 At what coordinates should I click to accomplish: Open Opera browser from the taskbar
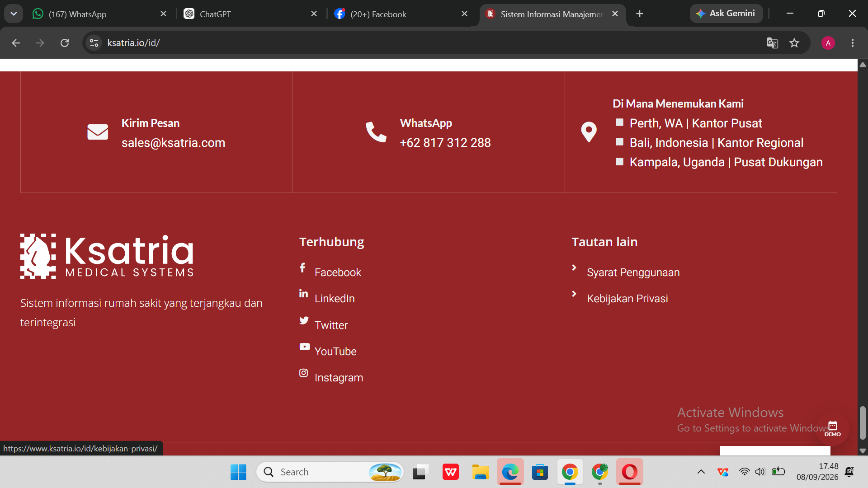[x=630, y=472]
